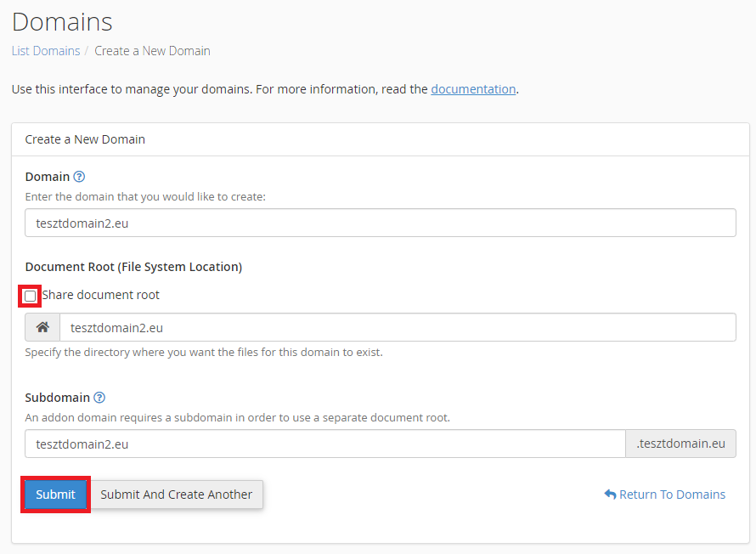This screenshot has height=554, width=756.
Task: Click the Subdomain field label
Action: (x=58, y=398)
